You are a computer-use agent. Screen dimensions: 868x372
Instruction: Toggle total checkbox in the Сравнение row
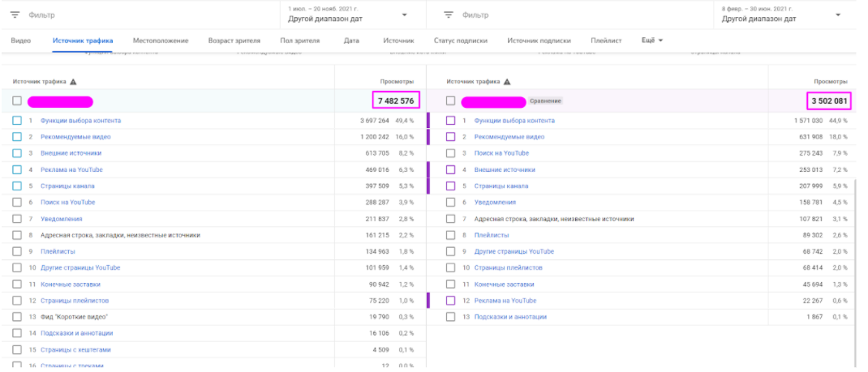[450, 101]
